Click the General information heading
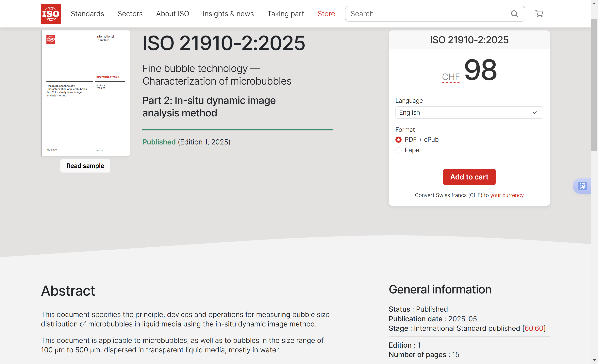The height and width of the screenshot is (364, 598). point(440,290)
